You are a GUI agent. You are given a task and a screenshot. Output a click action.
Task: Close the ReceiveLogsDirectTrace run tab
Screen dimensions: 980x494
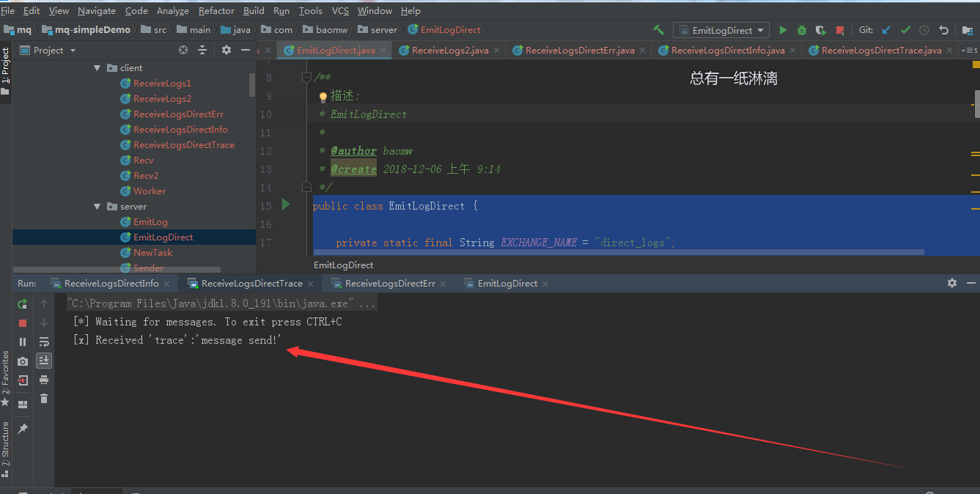click(x=311, y=284)
